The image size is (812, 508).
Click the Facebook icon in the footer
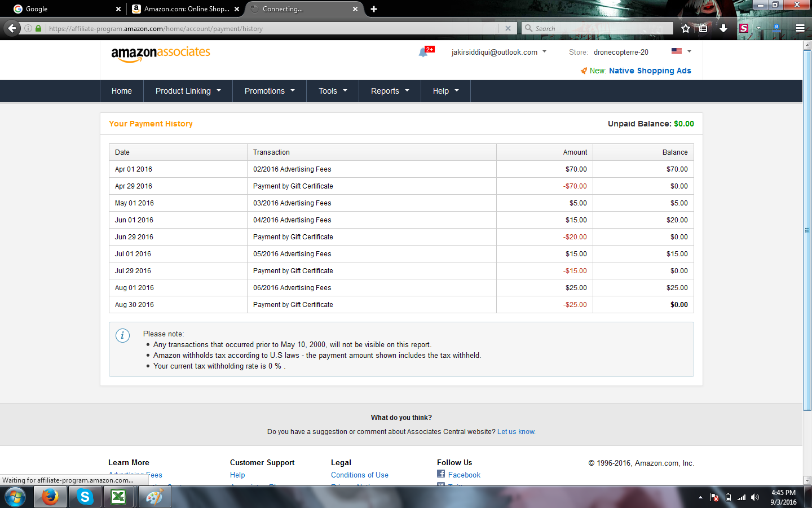point(441,474)
